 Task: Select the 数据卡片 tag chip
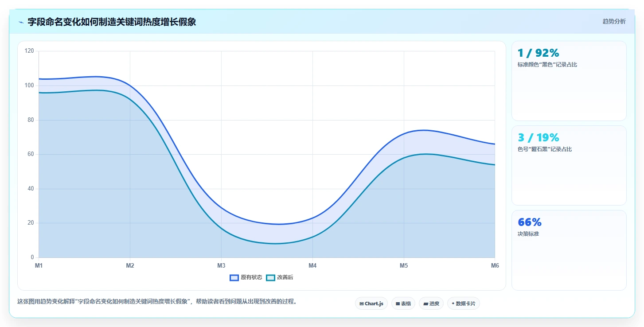pos(464,304)
